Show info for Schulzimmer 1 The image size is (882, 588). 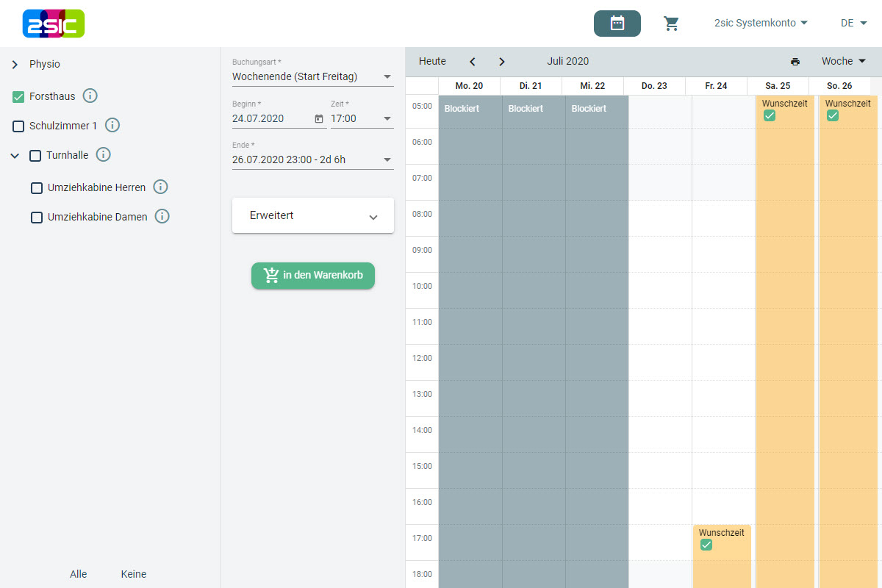112,125
